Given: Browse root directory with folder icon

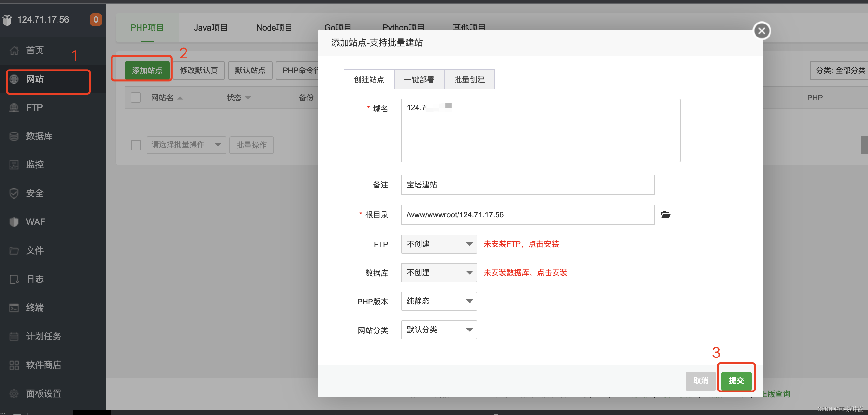Looking at the screenshot, I should coord(666,215).
